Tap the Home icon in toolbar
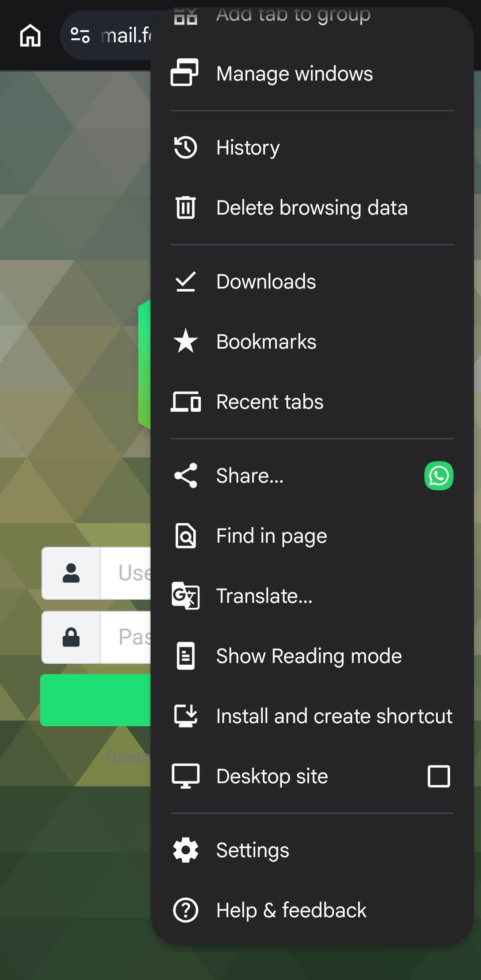481x980 pixels. [30, 36]
